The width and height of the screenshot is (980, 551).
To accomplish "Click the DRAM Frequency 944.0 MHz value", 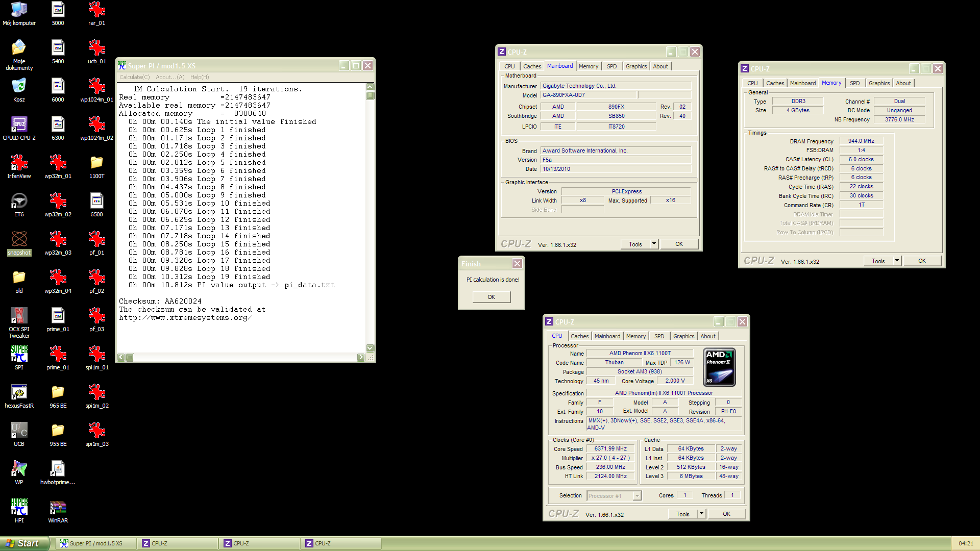I will pyautogui.click(x=861, y=141).
